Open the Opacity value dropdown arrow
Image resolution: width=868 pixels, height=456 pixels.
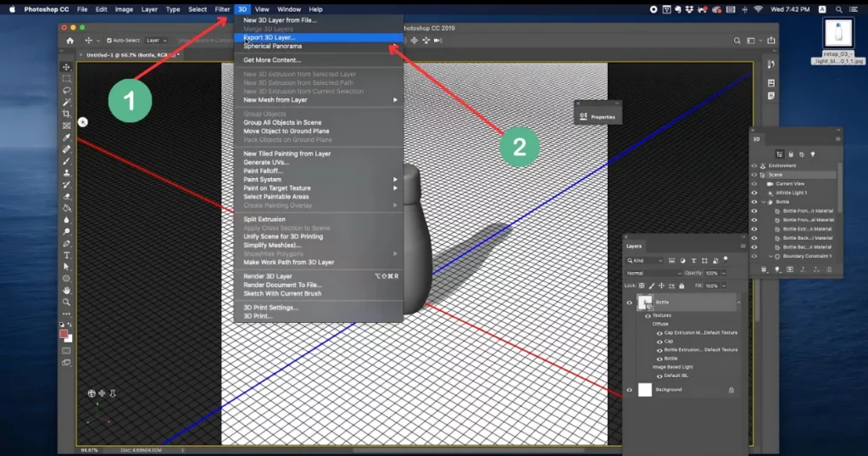tap(724, 274)
